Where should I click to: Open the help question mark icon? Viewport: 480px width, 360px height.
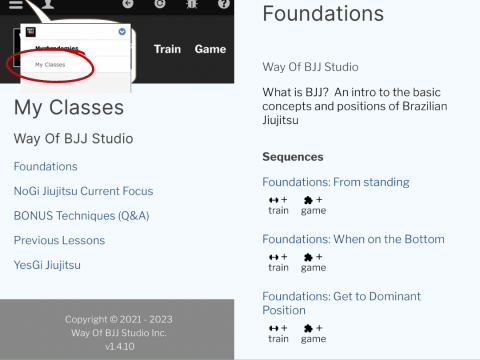(224, 4)
